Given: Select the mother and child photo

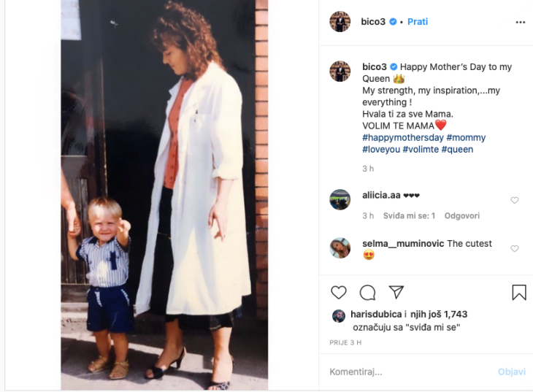Looking at the screenshot, I should pos(164,195).
